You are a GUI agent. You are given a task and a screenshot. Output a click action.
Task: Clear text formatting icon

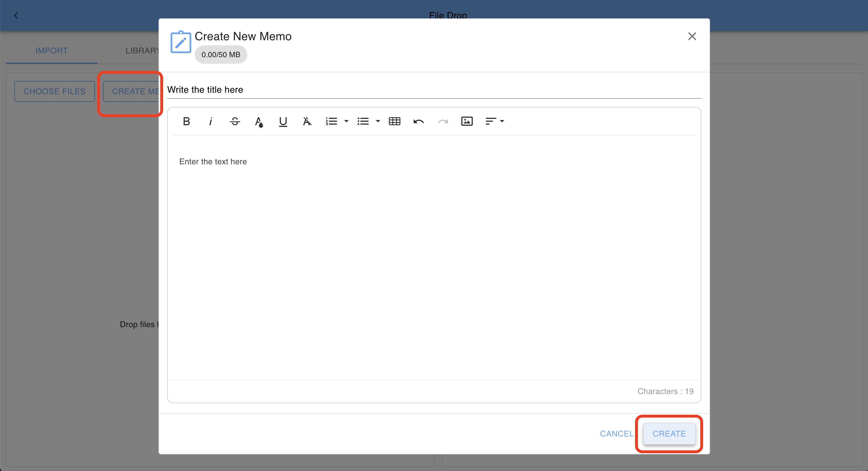307,121
